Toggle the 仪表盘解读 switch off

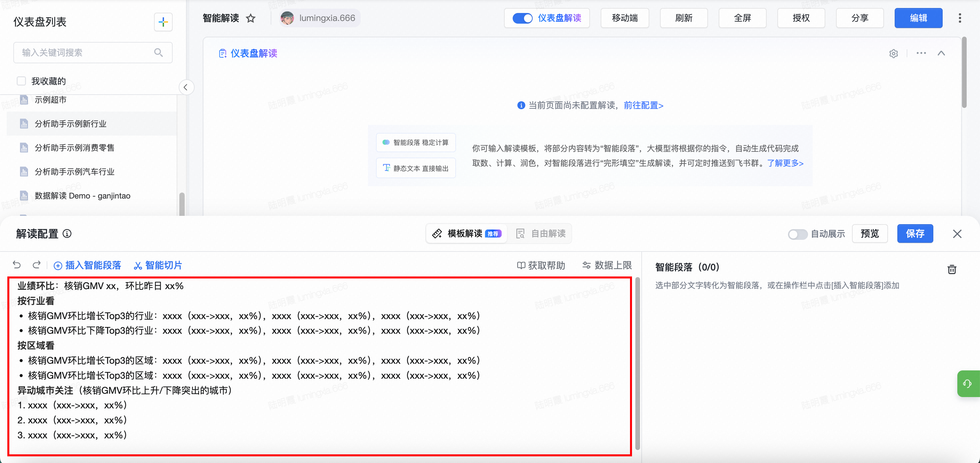coord(522,18)
